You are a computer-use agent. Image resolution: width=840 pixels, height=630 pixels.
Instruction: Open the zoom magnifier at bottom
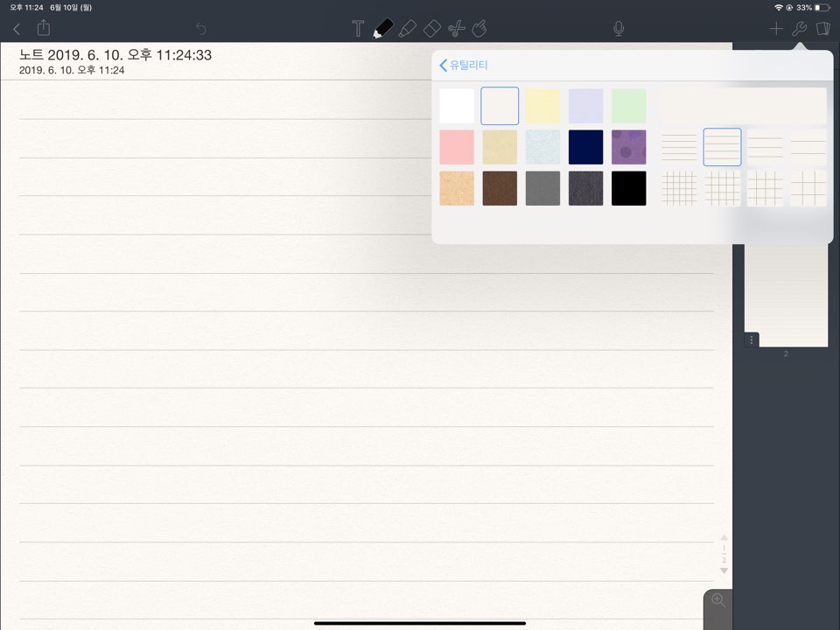[x=717, y=600]
